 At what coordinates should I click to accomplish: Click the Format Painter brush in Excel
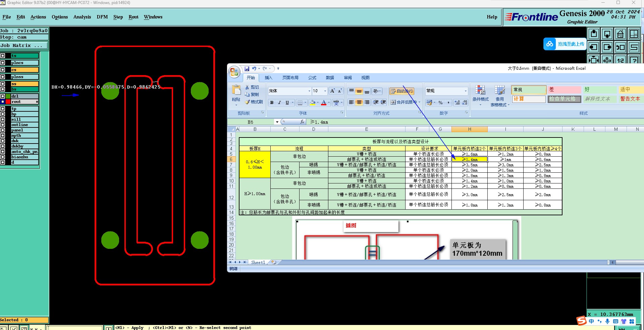pyautogui.click(x=247, y=102)
